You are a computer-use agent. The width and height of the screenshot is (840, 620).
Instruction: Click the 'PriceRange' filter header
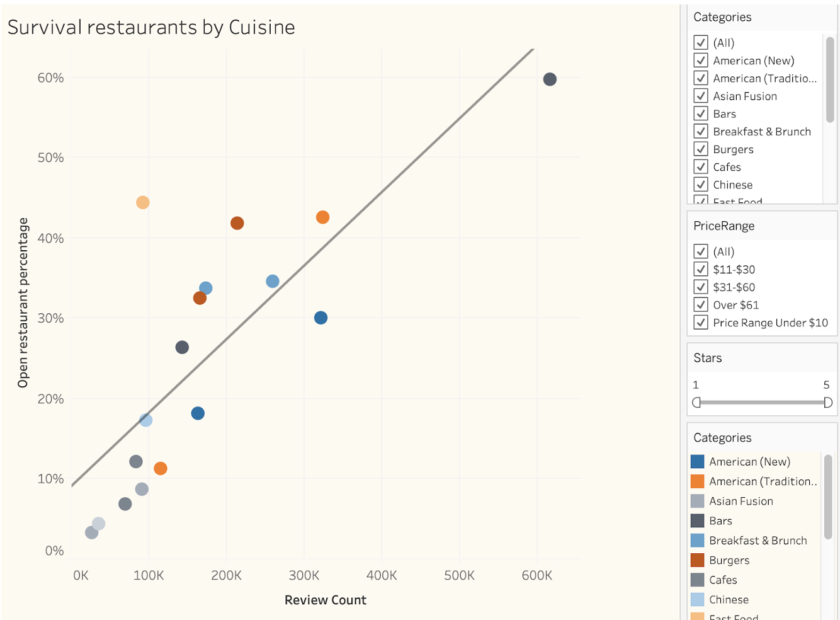pyautogui.click(x=724, y=226)
